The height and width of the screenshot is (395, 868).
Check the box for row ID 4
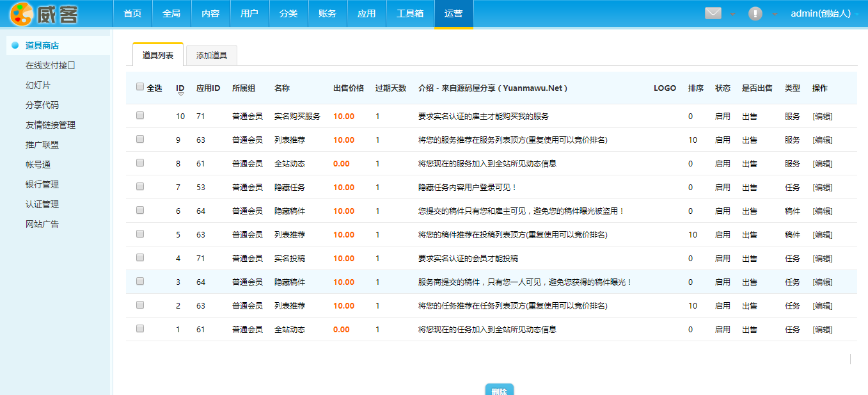(x=140, y=257)
